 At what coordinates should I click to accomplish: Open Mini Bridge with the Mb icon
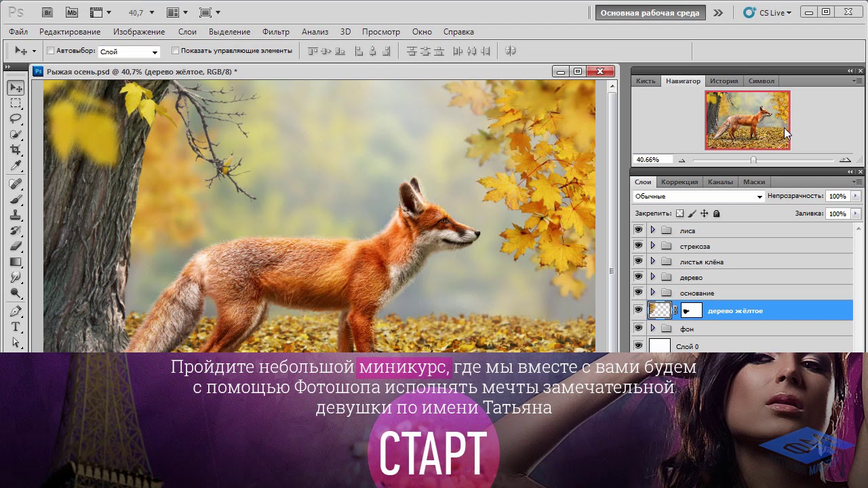71,12
